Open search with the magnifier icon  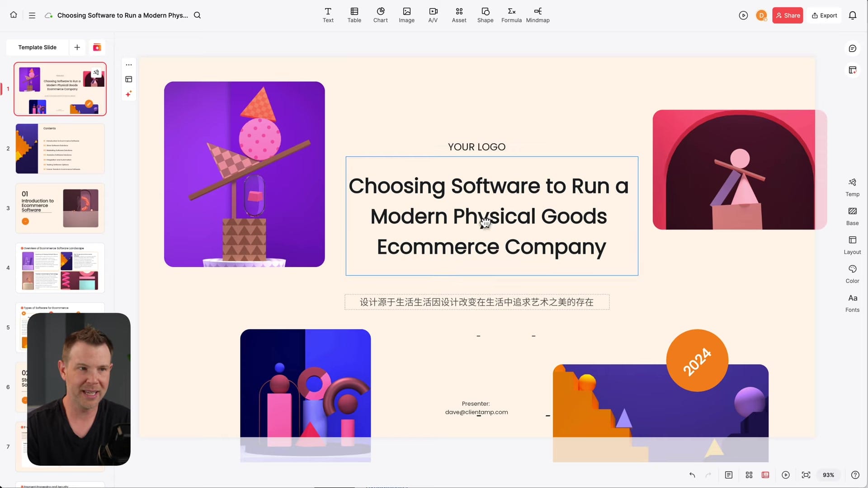(197, 15)
